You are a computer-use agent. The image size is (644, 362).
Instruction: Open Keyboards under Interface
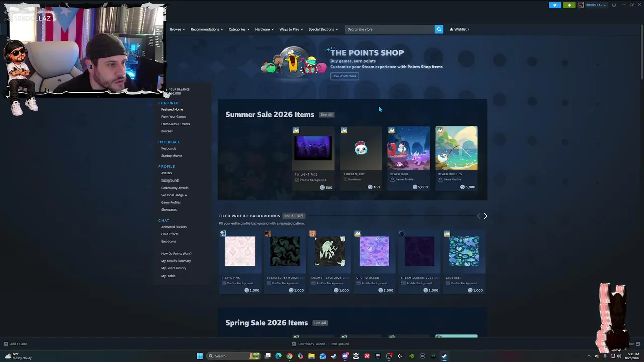(169, 149)
